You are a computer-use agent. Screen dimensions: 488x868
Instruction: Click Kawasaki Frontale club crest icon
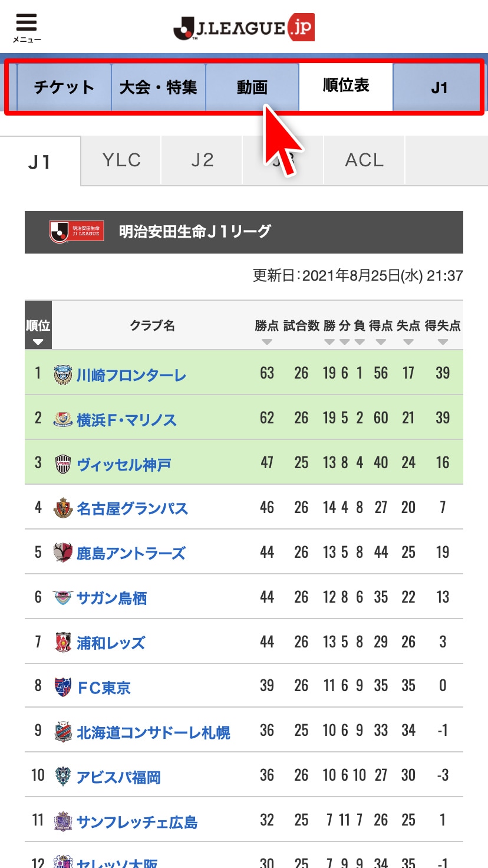pyautogui.click(x=62, y=374)
